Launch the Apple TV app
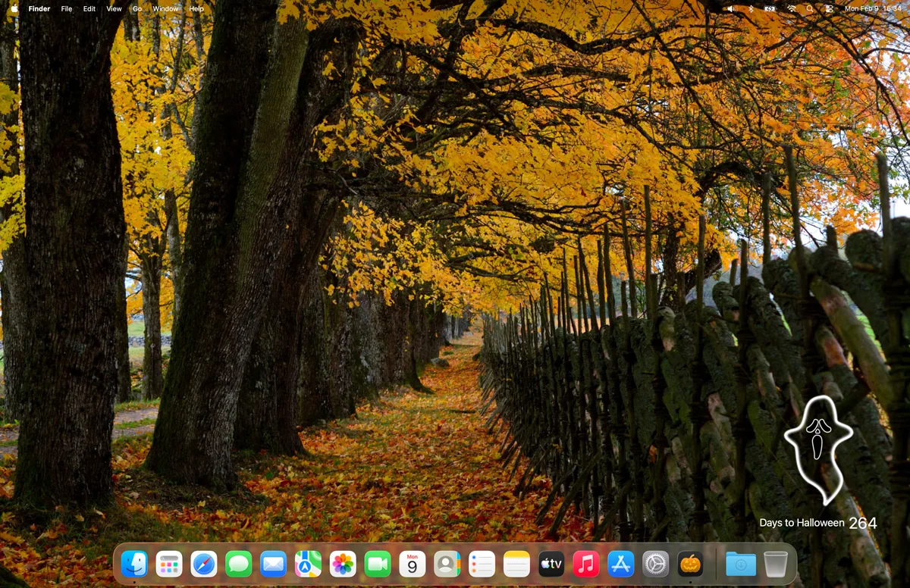The width and height of the screenshot is (910, 588). pos(551,564)
